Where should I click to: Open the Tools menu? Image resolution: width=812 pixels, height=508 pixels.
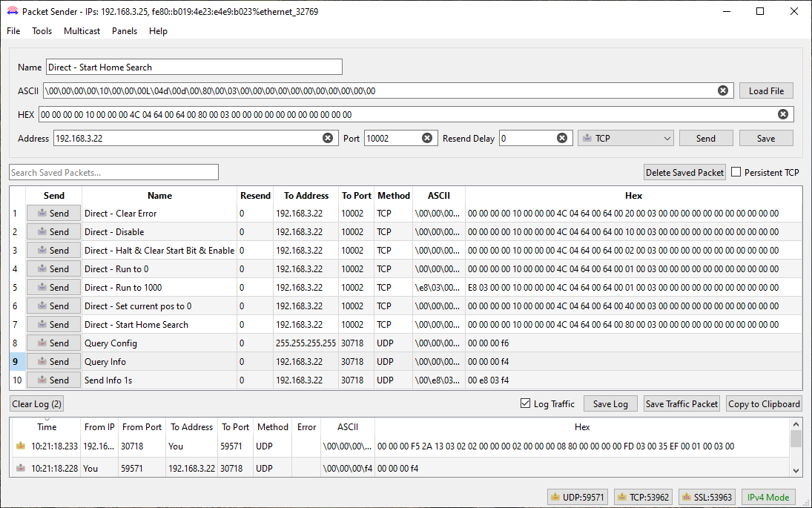tap(42, 31)
